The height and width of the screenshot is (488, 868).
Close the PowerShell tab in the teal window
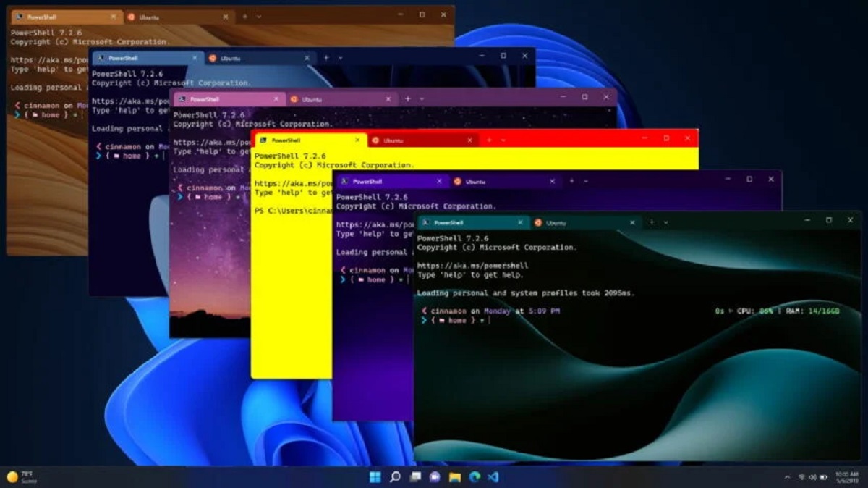520,222
